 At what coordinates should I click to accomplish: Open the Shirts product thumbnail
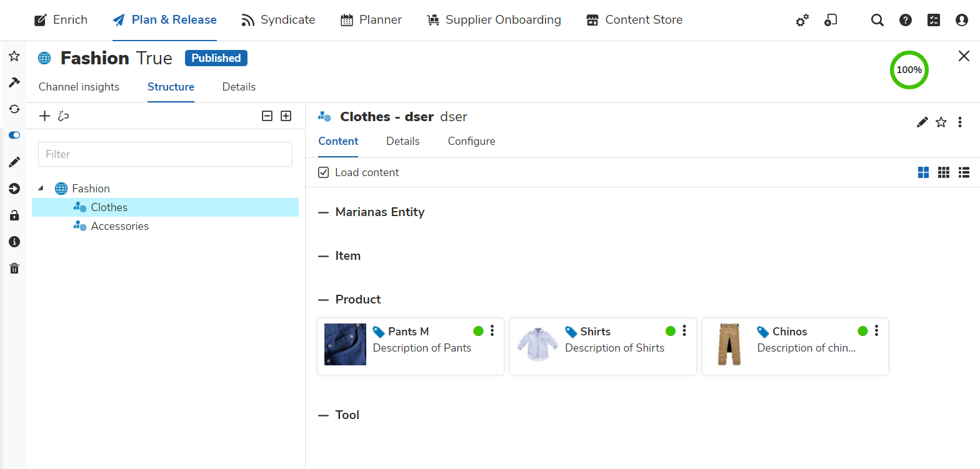tap(537, 344)
